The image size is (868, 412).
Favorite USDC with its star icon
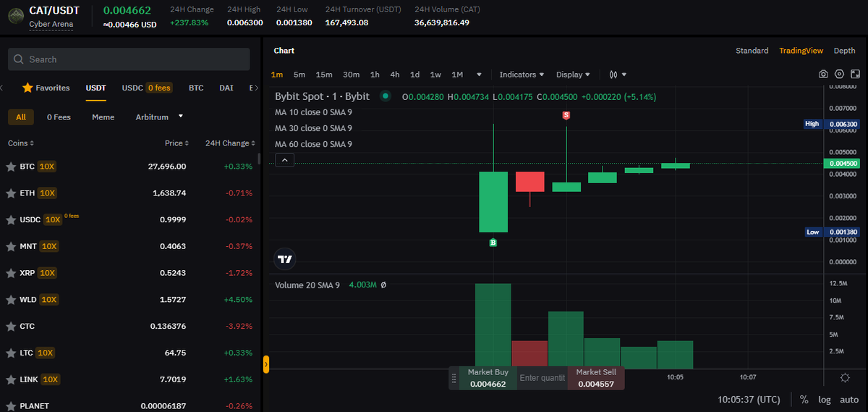11,219
